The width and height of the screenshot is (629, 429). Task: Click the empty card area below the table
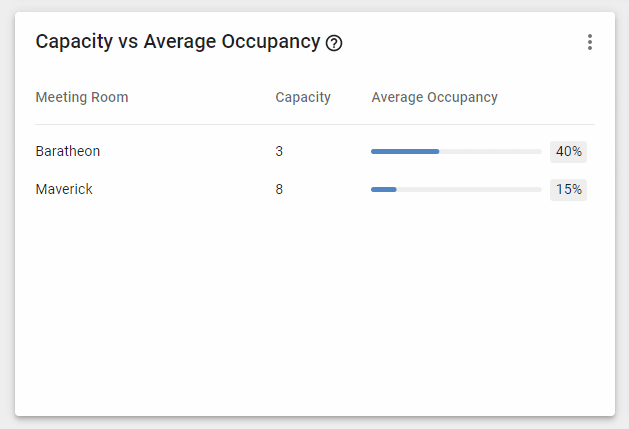tap(315, 309)
